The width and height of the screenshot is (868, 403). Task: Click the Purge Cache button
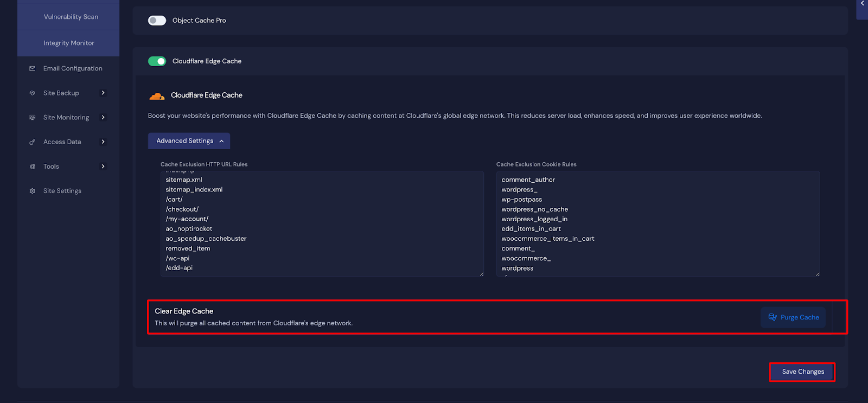(793, 317)
